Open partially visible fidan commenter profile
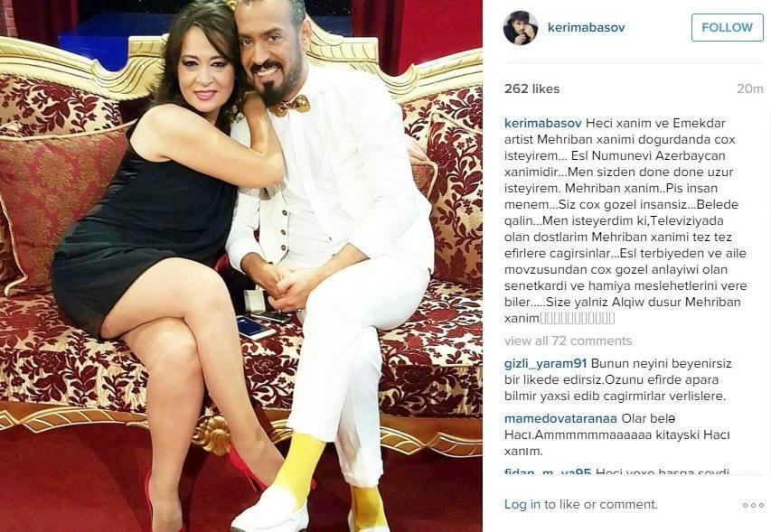 pyautogui.click(x=548, y=472)
